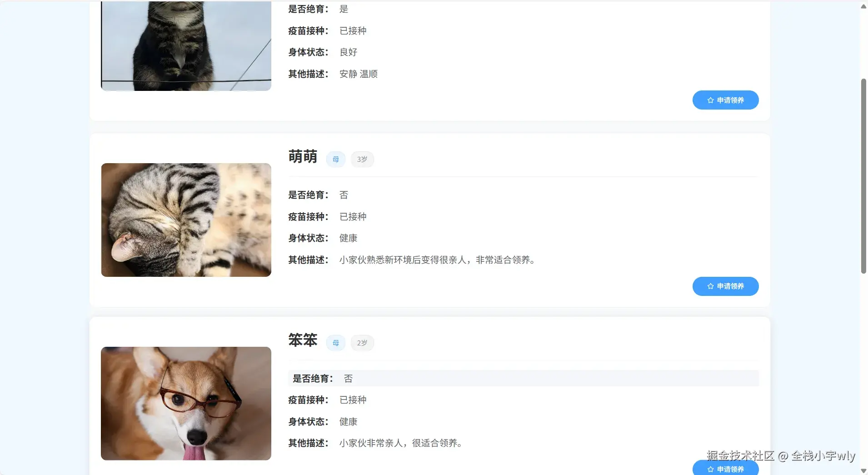Click 萌萌's 其他描述 description text
The width and height of the screenshot is (868, 475).
coord(438,260)
